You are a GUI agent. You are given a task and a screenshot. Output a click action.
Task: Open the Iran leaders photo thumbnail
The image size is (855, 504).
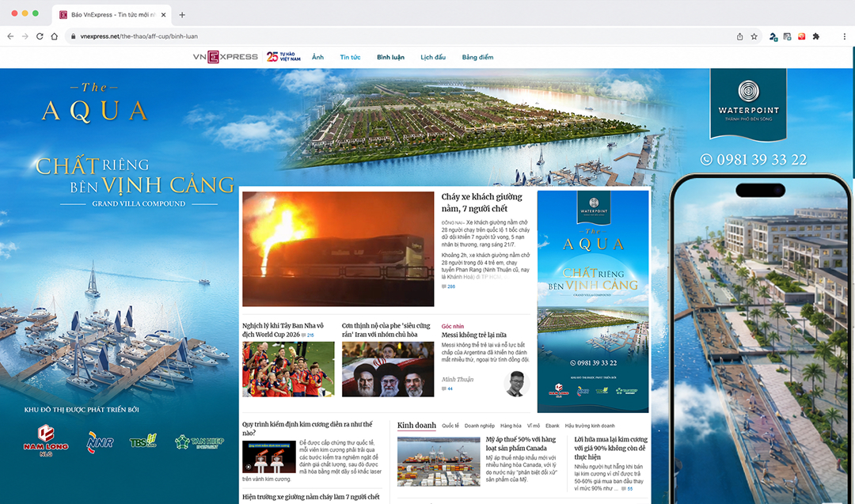click(x=388, y=369)
